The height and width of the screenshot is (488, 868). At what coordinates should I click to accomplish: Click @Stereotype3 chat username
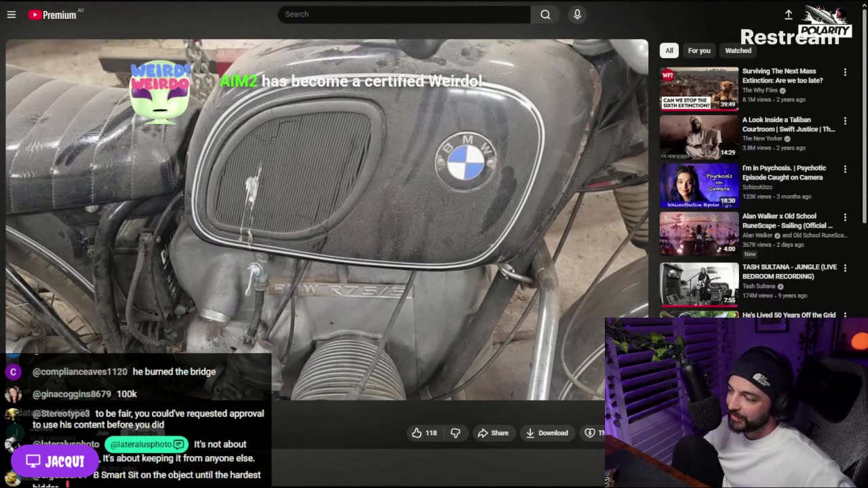coord(61,413)
